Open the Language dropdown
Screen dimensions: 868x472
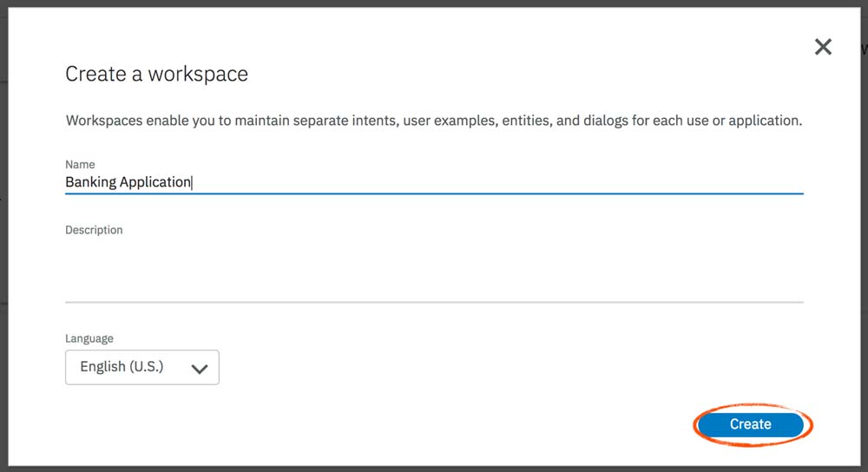(142, 367)
